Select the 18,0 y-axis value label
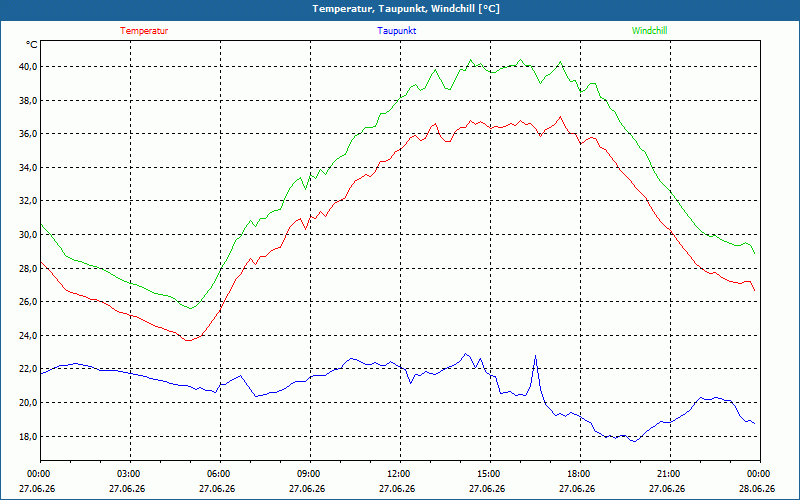 (x=28, y=436)
